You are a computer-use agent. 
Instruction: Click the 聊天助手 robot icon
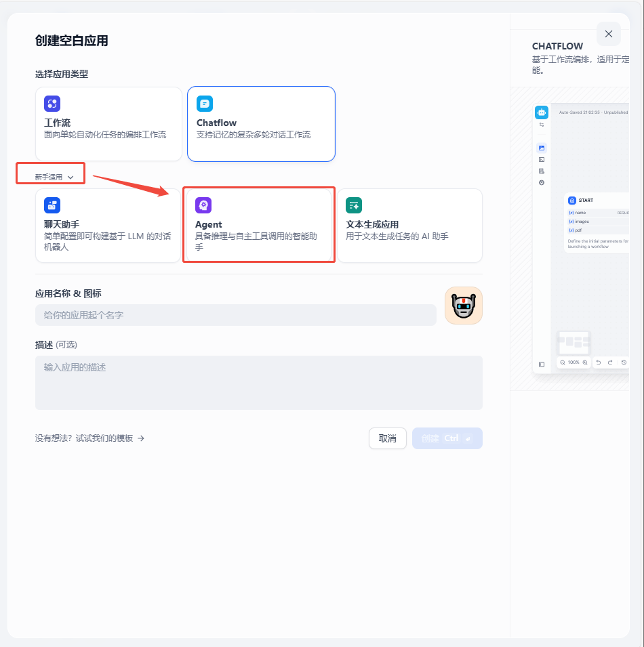click(52, 205)
